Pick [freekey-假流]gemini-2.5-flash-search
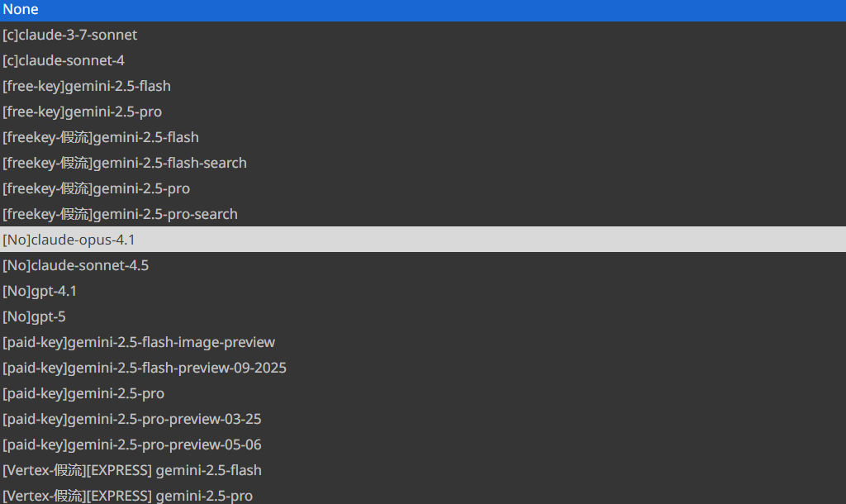Image resolution: width=846 pixels, height=504 pixels. tap(423, 163)
